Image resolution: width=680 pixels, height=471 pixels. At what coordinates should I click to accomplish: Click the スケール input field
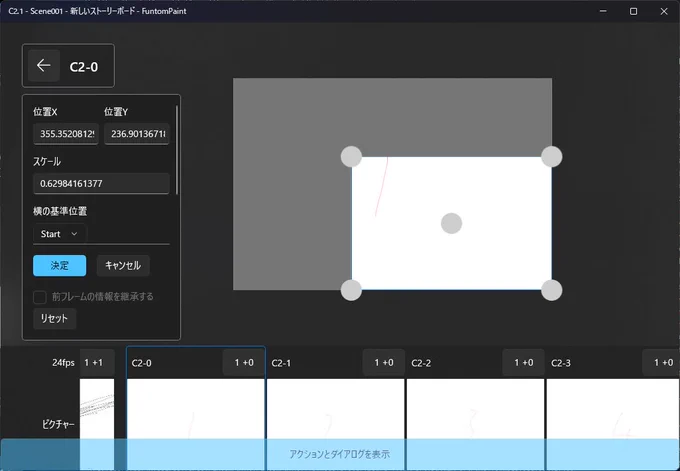coord(101,183)
